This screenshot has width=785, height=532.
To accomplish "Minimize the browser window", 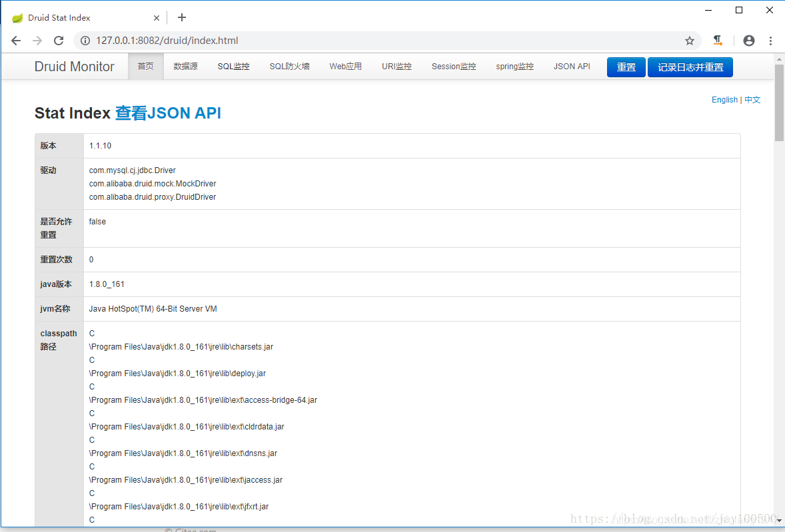I will pos(708,10).
